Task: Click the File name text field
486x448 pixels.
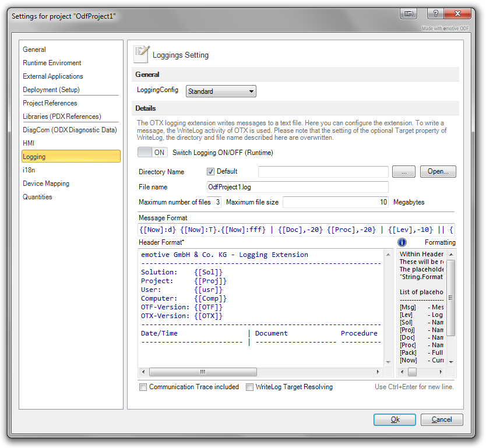Action: coord(297,187)
